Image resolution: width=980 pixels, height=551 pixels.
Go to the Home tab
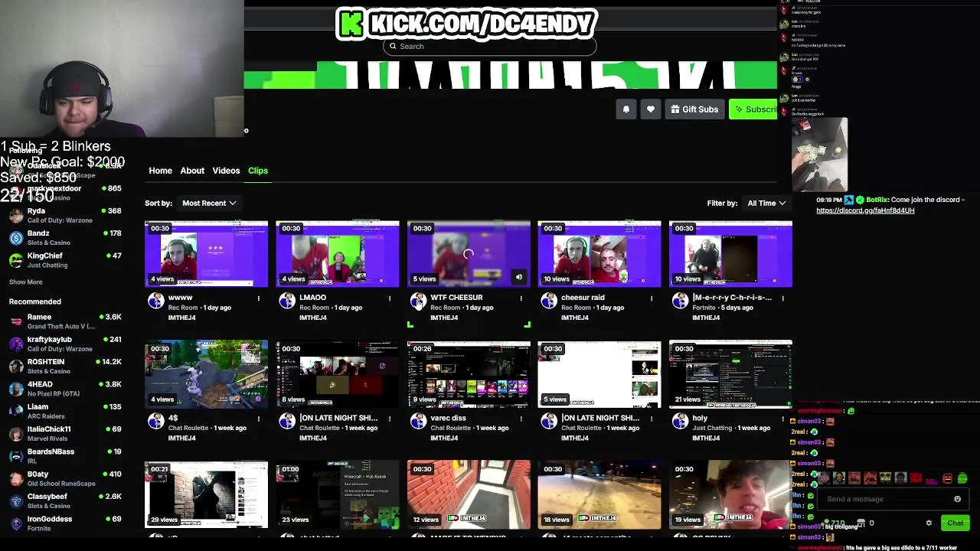click(160, 171)
